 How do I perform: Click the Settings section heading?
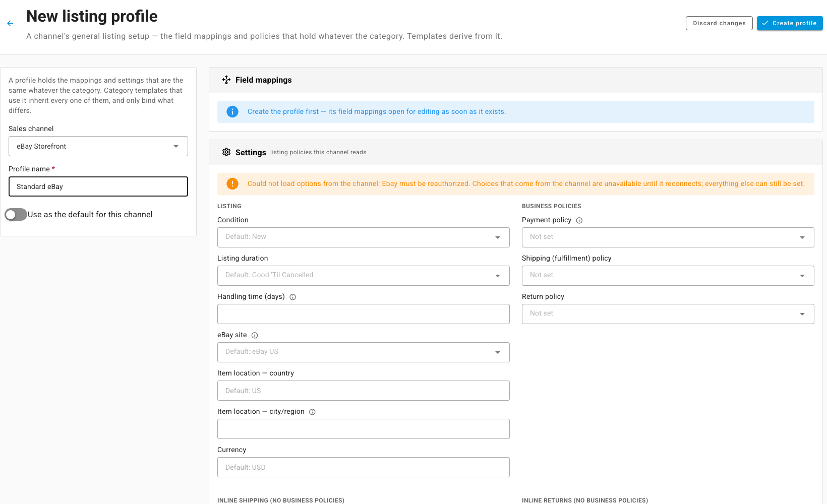[x=251, y=153]
